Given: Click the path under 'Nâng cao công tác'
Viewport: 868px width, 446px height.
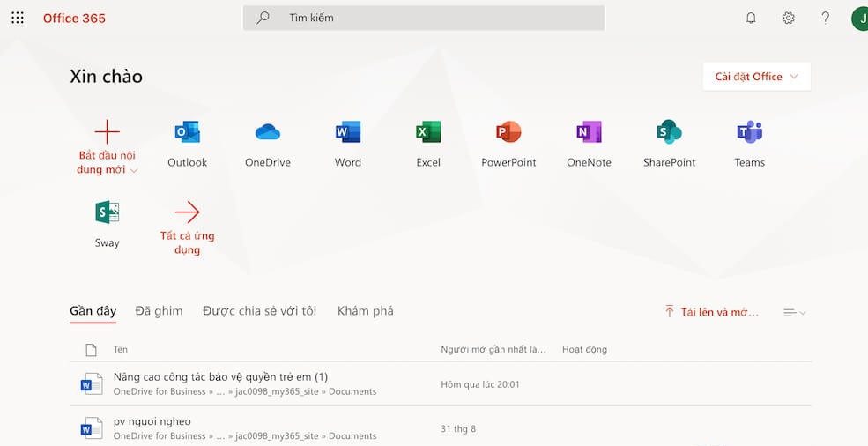Looking at the screenshot, I should click(245, 391).
